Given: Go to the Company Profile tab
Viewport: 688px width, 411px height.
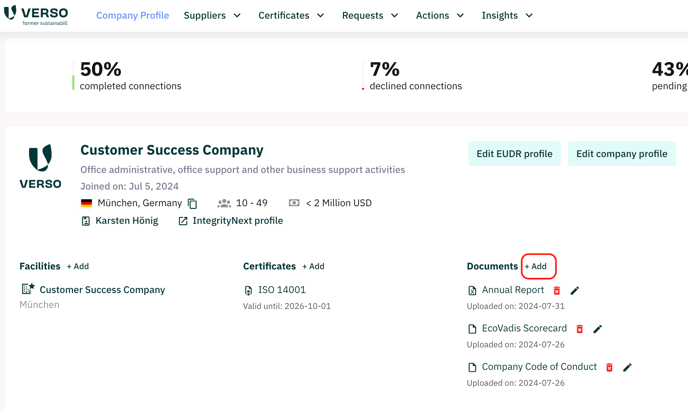Looking at the screenshot, I should (133, 15).
